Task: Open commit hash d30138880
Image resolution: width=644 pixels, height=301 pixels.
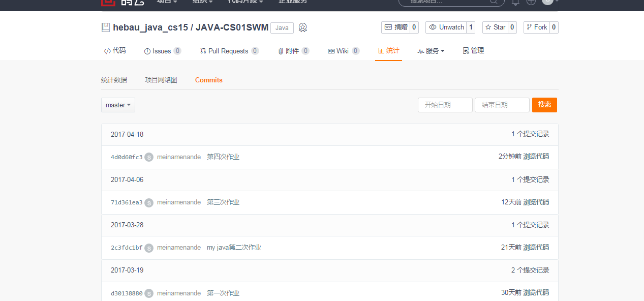Action: click(127, 293)
